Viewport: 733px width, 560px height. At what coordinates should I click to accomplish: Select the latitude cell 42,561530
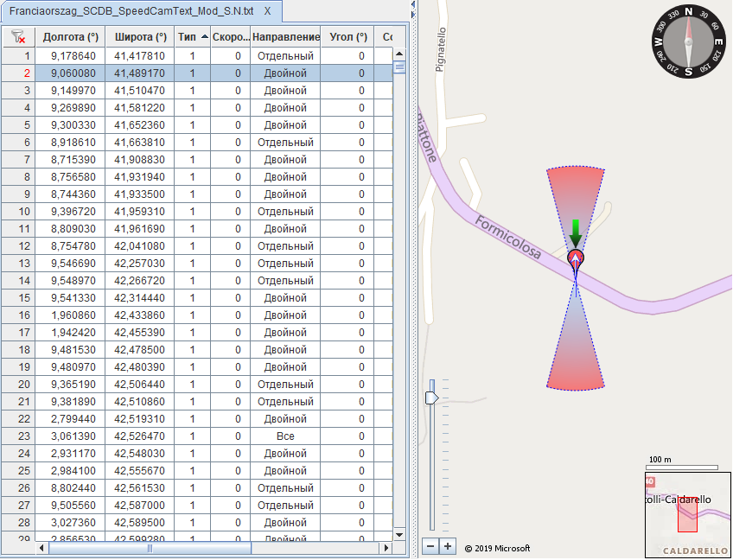(140, 488)
